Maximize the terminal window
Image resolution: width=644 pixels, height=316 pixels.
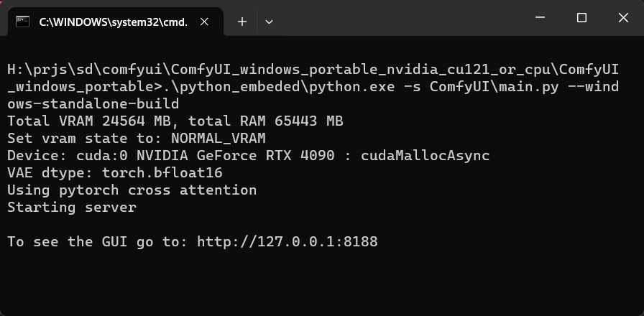[582, 18]
